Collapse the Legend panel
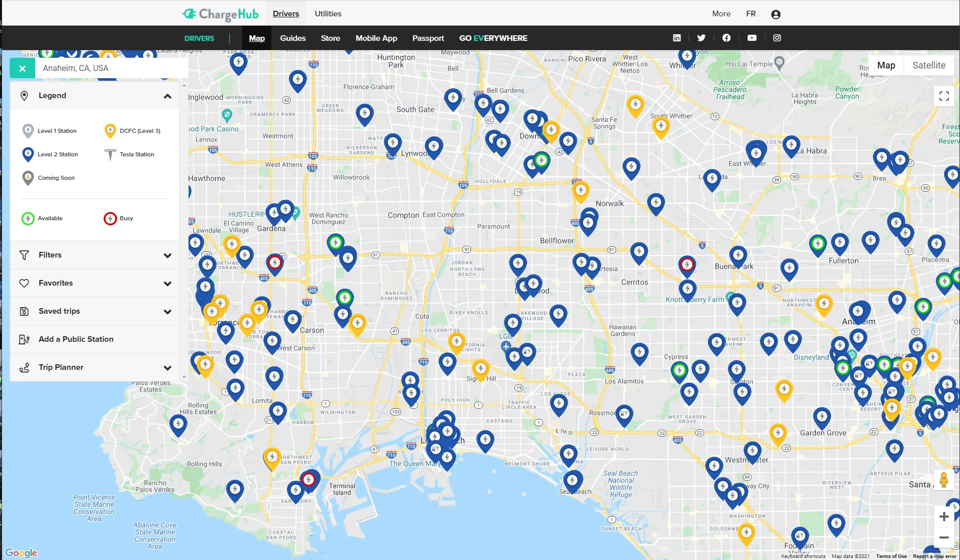 coord(167,96)
